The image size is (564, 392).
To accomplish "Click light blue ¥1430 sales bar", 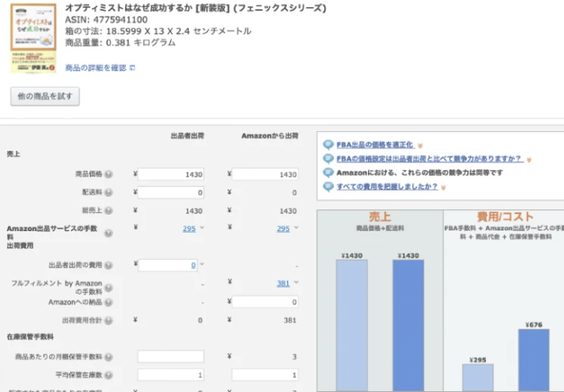I will pos(352,326).
